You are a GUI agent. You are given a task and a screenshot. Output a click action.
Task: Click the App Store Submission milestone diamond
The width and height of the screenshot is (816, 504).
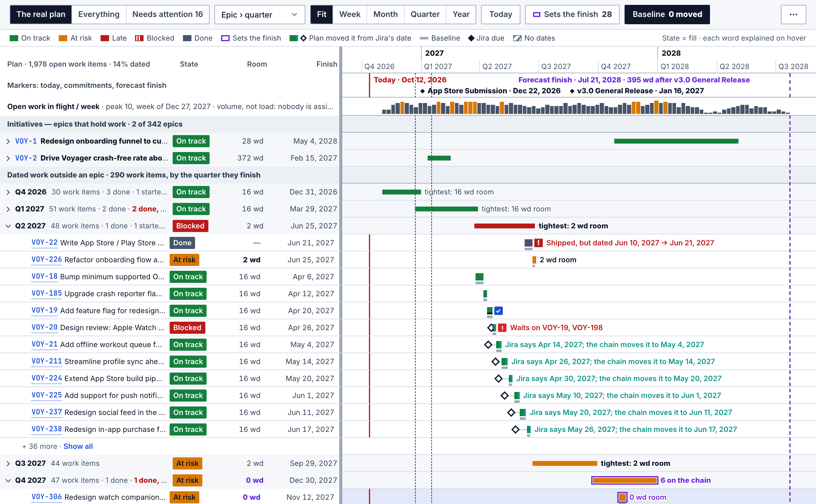422,91
